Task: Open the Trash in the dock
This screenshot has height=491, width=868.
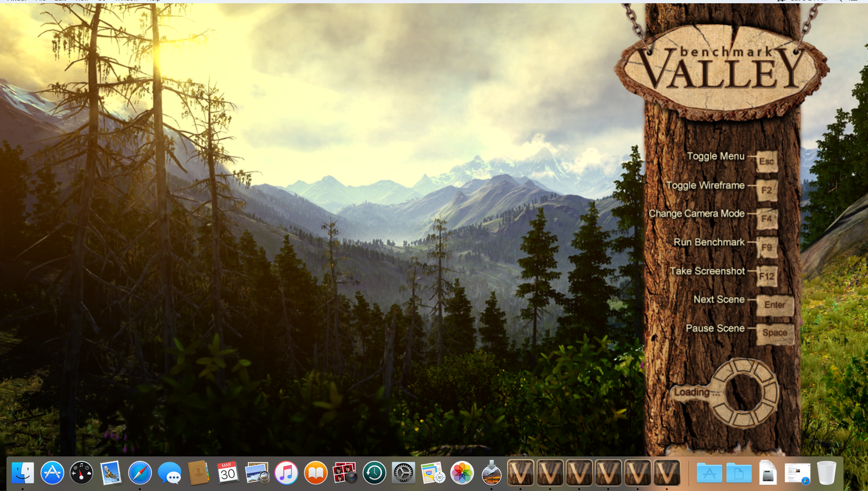Action: (826, 473)
